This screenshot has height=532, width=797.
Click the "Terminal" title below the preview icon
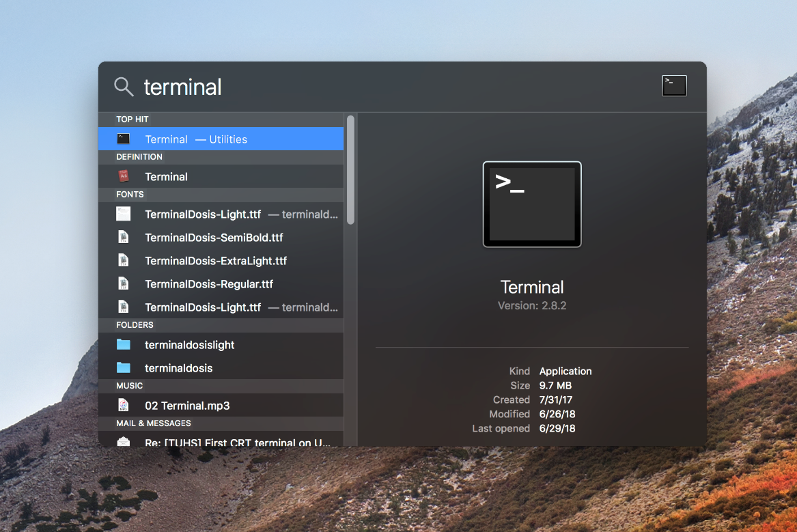(x=532, y=287)
